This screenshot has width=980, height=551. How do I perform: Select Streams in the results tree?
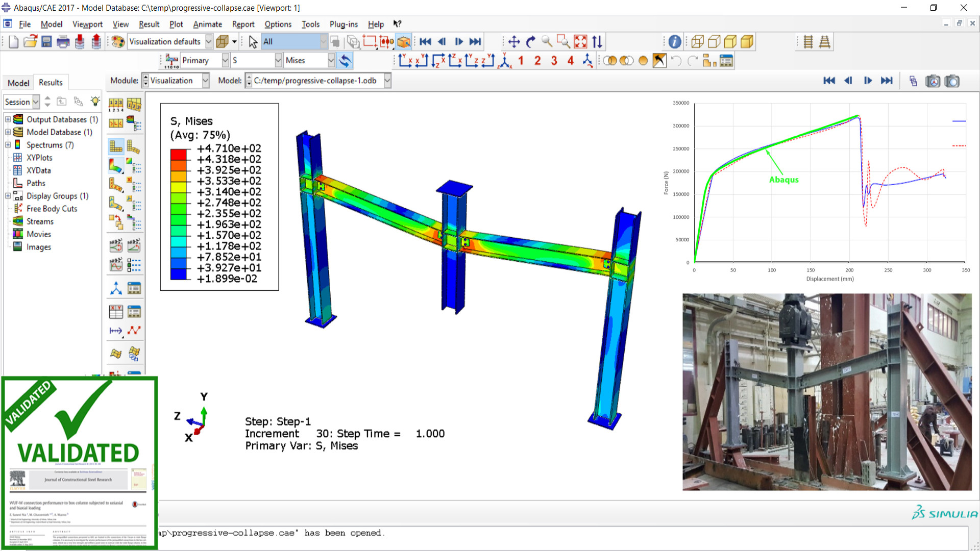tap(40, 221)
